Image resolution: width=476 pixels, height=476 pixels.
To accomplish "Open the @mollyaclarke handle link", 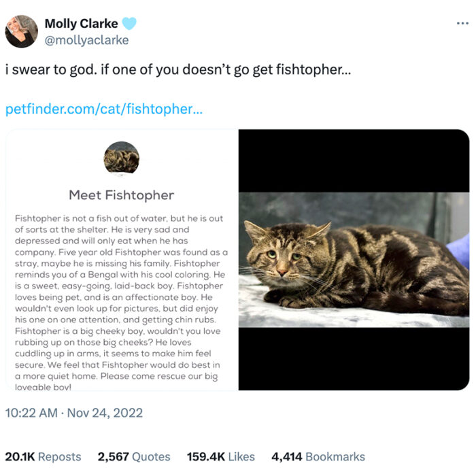I will (86, 40).
